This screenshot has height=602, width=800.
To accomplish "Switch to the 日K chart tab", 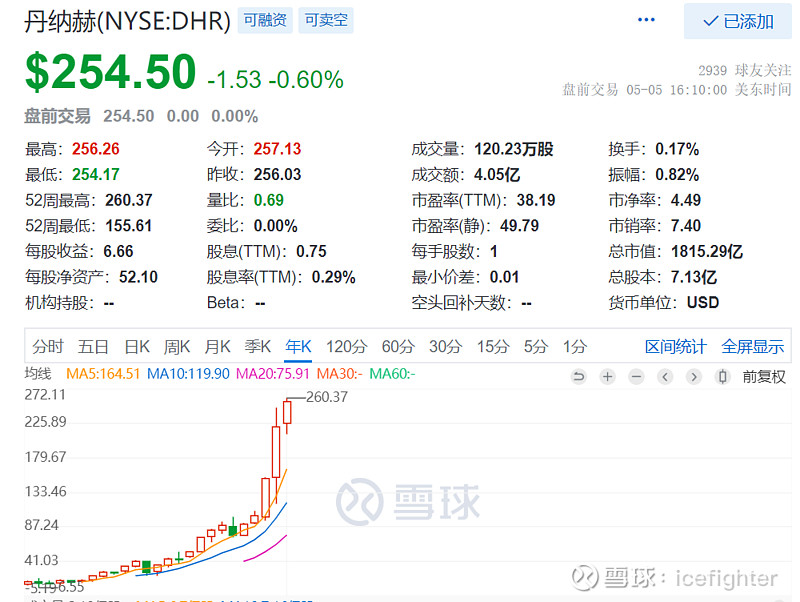I will (137, 346).
